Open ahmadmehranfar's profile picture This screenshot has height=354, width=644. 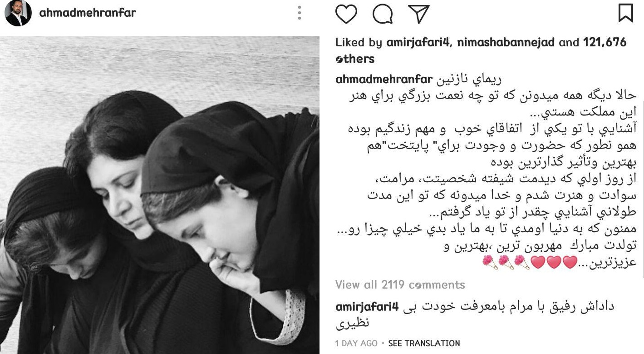tap(18, 13)
